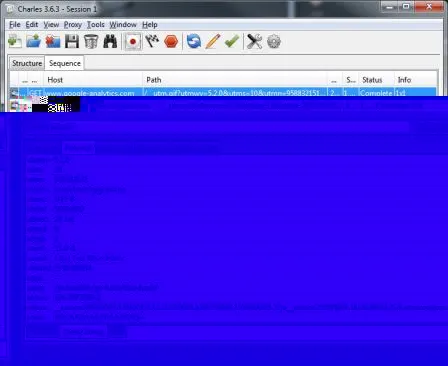Open a saved session via folder icon
Viewport: 448px width, 366px height.
pos(33,41)
